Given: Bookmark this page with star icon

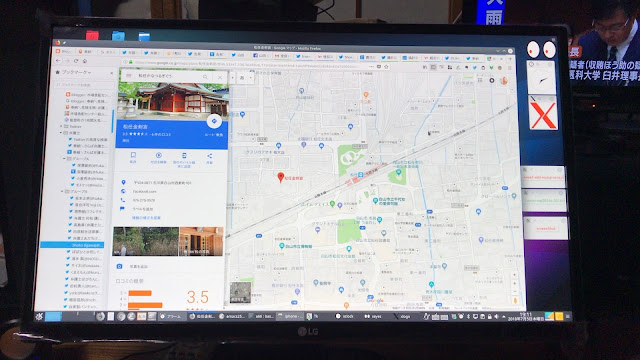Looking at the screenshot, I should 386,67.
